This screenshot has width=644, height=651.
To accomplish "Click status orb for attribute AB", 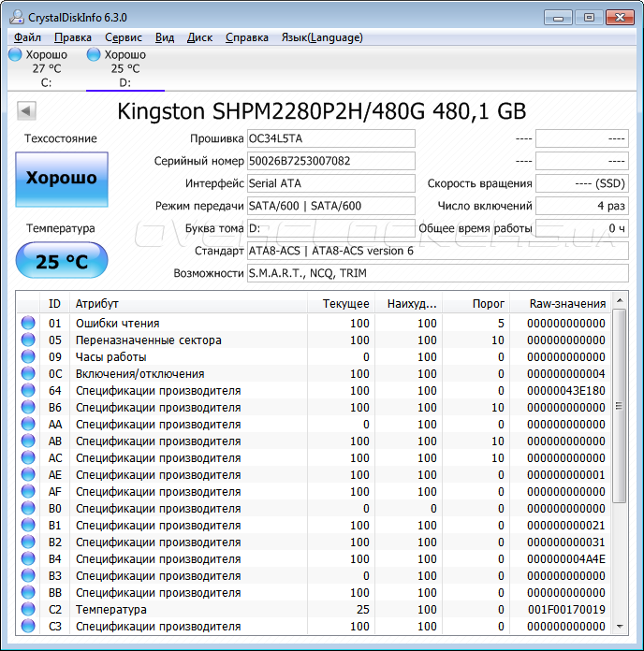I will coord(28,441).
